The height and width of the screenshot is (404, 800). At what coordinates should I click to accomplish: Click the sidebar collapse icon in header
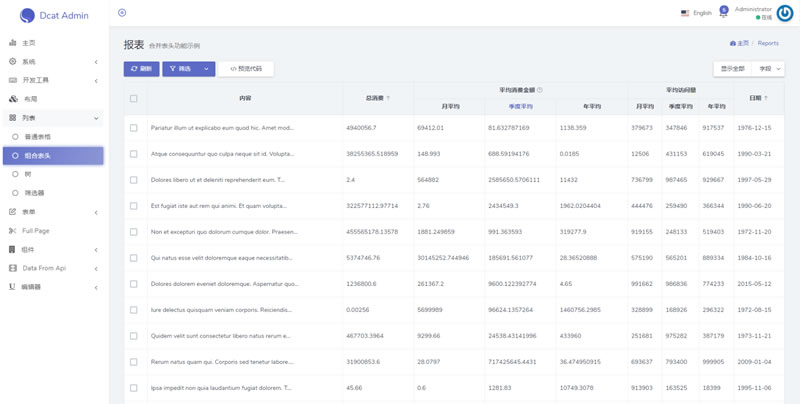(x=122, y=13)
